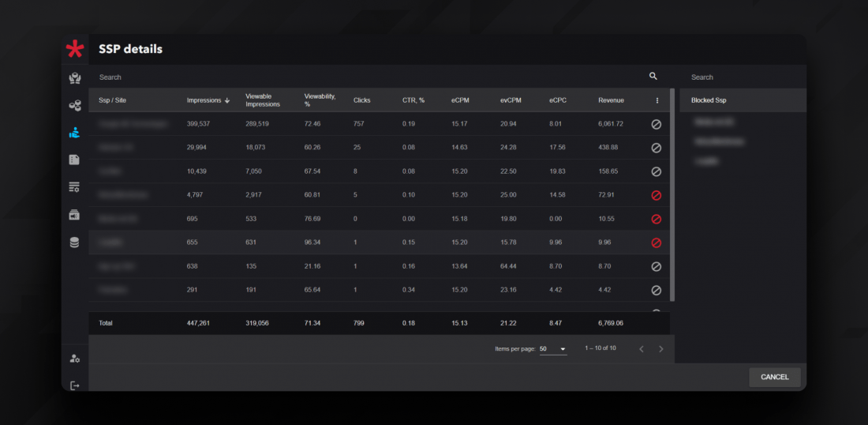The image size is (868, 425).
Task: Block the SSP with 10,439 impressions
Action: tap(657, 171)
